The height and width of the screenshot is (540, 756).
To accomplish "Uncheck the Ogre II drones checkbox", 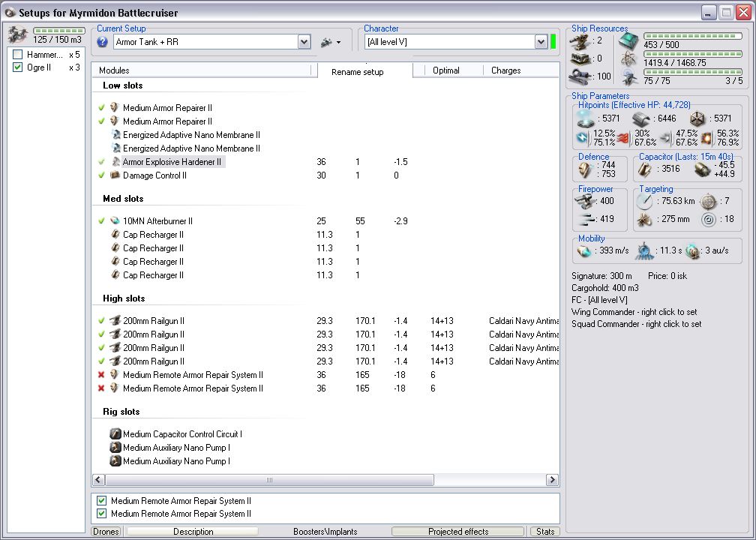I will (x=18, y=67).
